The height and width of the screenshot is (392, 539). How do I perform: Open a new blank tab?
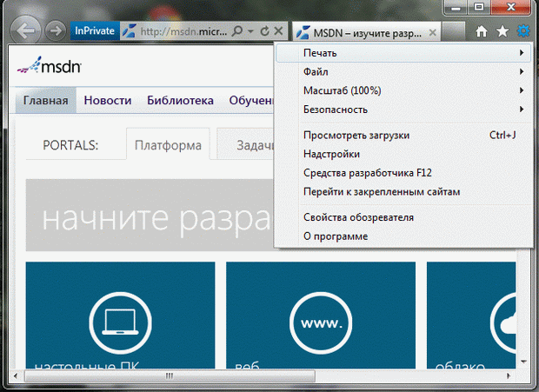(454, 31)
